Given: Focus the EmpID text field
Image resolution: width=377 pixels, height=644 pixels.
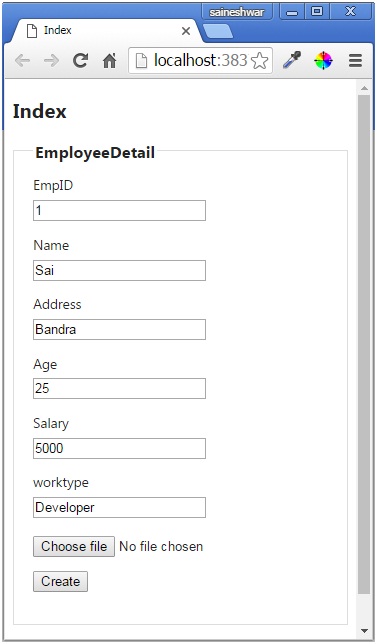Looking at the screenshot, I should (120, 211).
